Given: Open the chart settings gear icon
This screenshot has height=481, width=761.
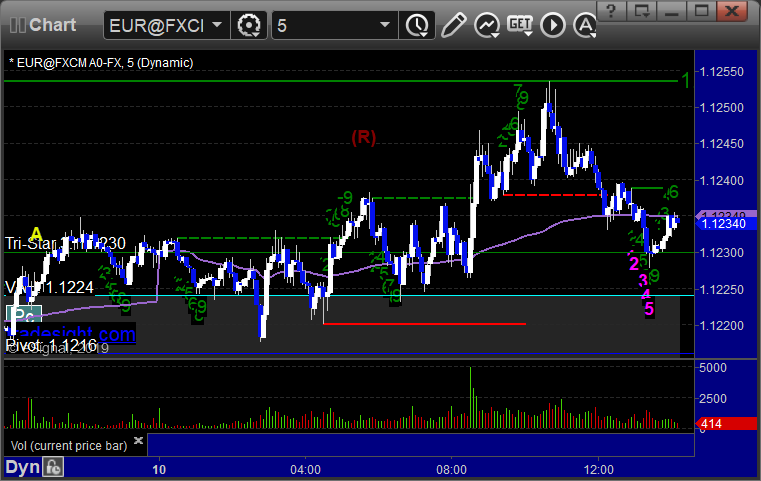Looking at the screenshot, I should tap(248, 25).
